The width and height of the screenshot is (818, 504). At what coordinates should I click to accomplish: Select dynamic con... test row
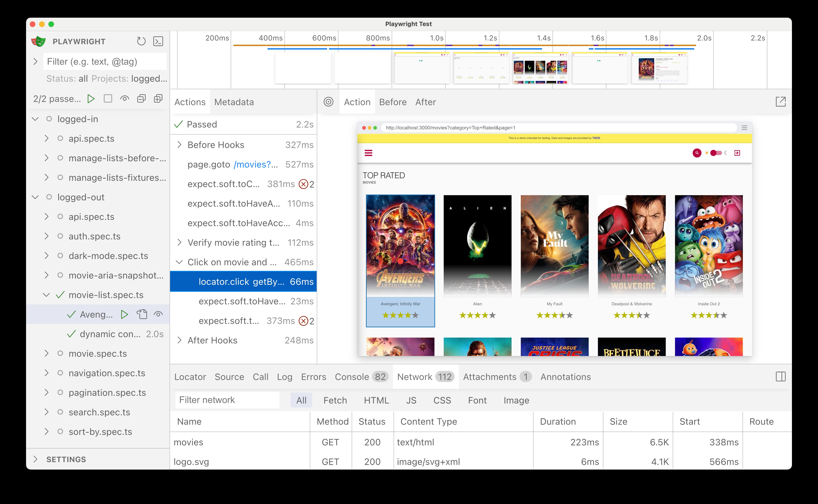(x=98, y=334)
